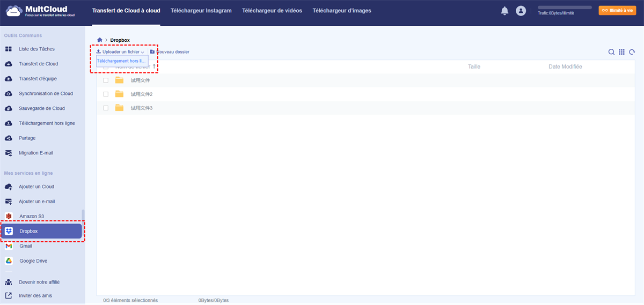644x305 pixels.
Task: Click the home breadcrumb icon
Action: click(100, 40)
